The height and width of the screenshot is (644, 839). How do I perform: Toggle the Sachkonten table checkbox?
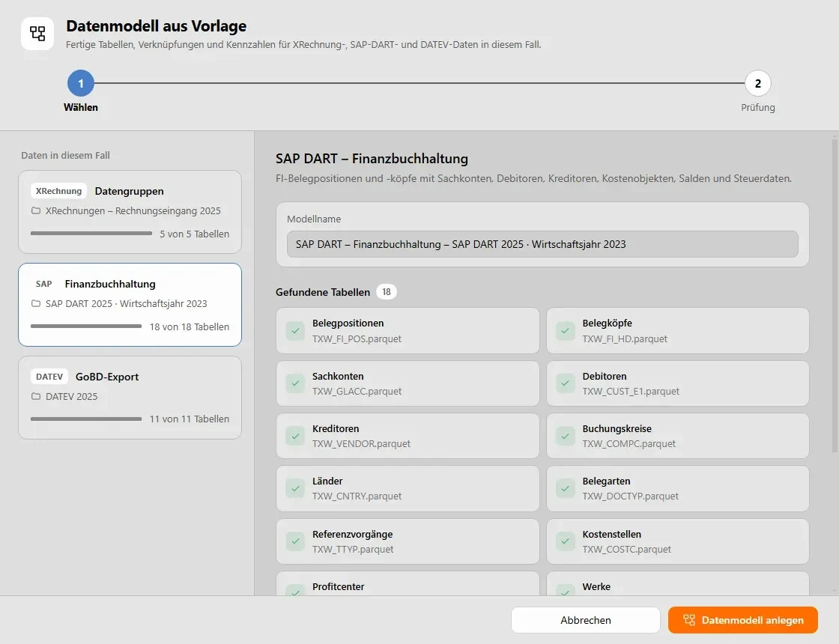point(295,383)
